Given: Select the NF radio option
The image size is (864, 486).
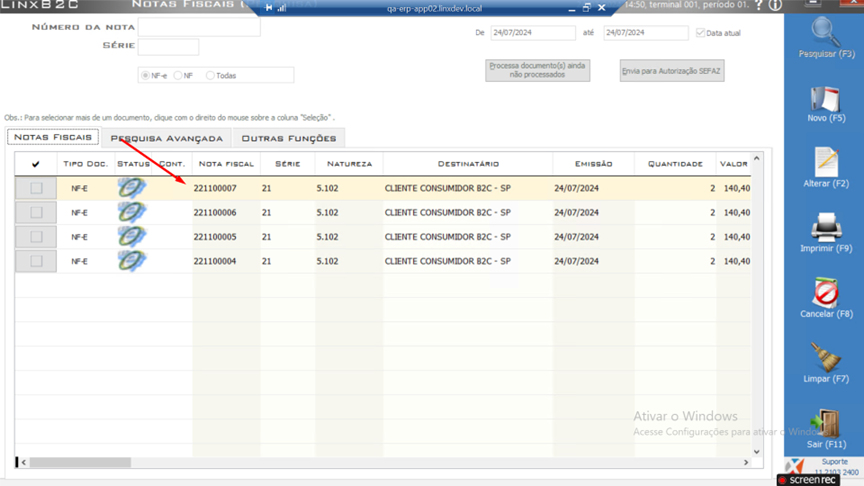Looking at the screenshot, I should pos(178,75).
